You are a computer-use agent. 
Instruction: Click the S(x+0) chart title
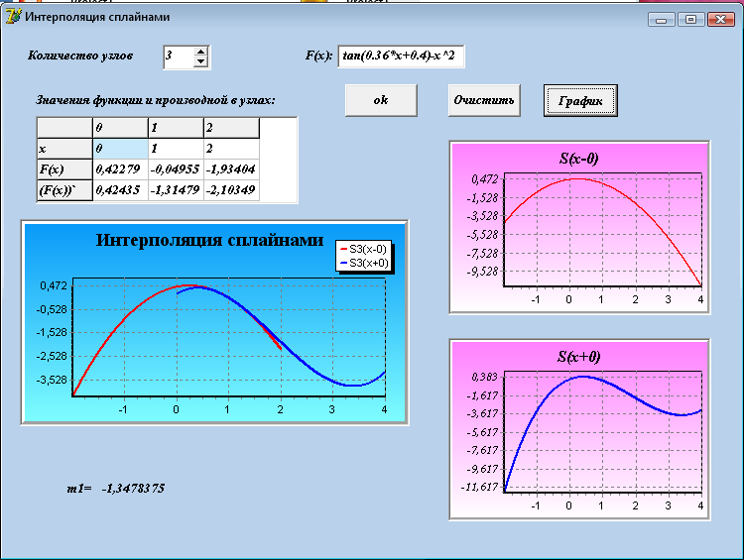pos(579,357)
